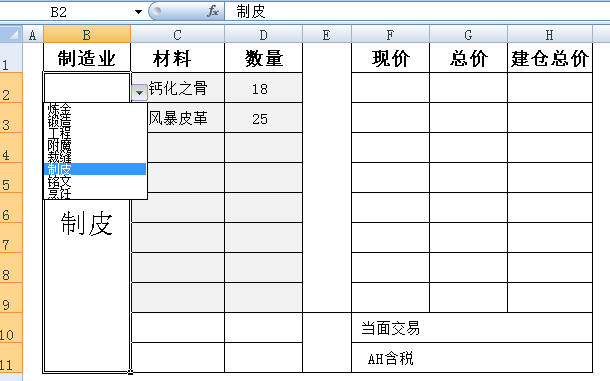This screenshot has height=381, width=610.
Task: Choose 锻造 from the dropdown list
Action: [x=95, y=121]
